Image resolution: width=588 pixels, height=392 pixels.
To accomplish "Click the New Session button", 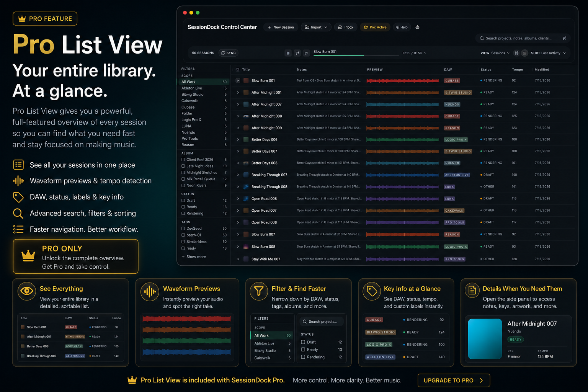I will [x=281, y=27].
